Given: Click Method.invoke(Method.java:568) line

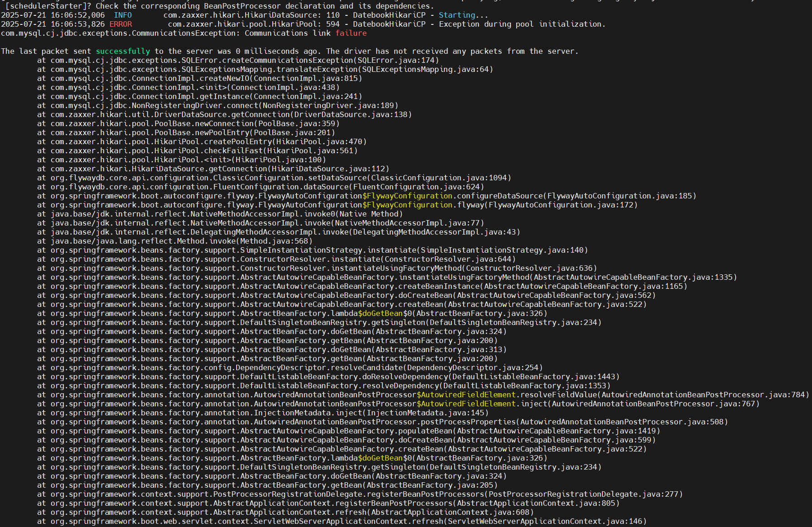Looking at the screenshot, I should (175, 241).
